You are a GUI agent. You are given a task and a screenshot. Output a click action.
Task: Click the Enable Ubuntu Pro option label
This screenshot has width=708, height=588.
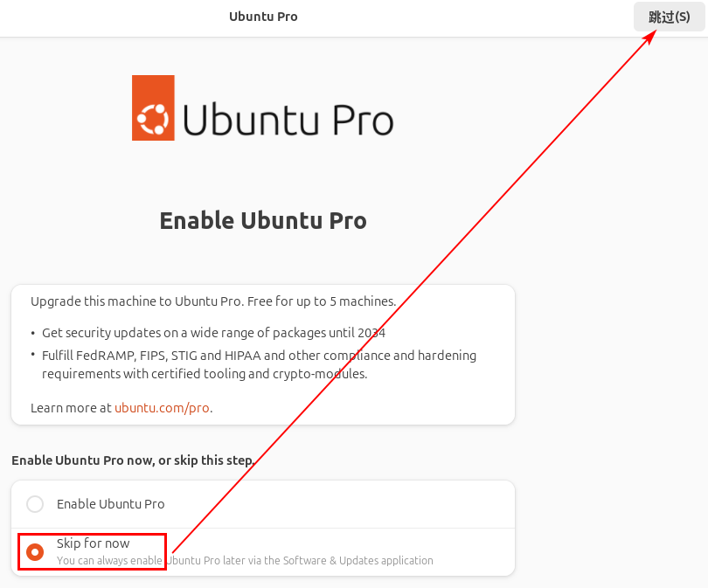pos(111,504)
